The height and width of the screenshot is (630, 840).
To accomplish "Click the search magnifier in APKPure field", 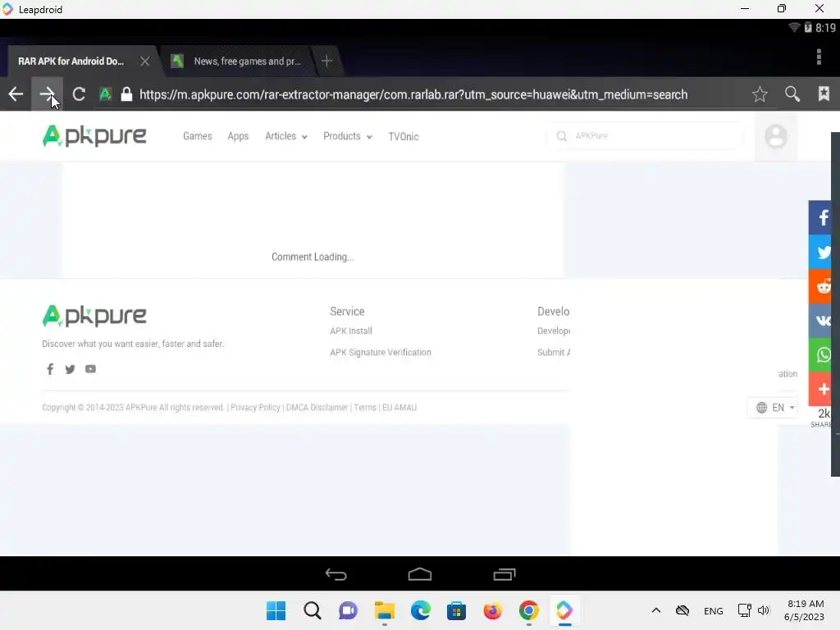I will point(561,136).
